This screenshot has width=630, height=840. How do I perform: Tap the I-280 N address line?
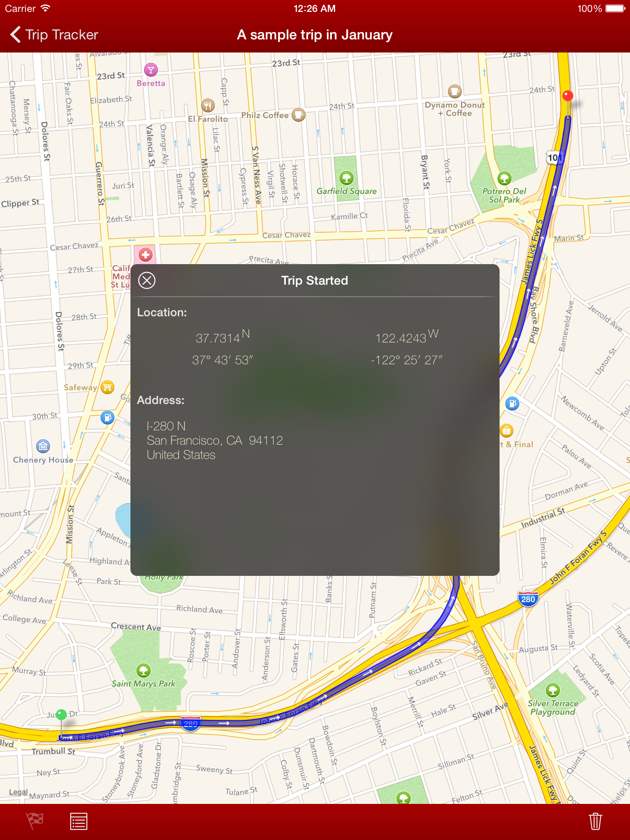click(166, 426)
